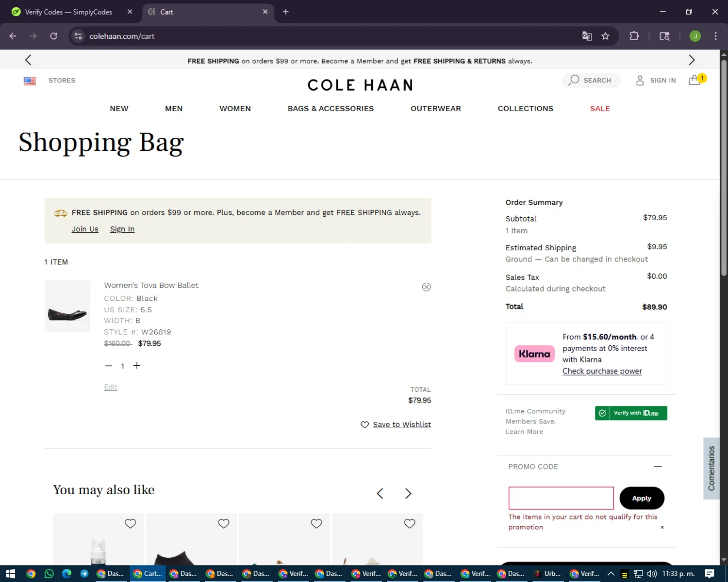The image size is (728, 582).
Task: View site information icon in address bar
Action: coord(78,36)
